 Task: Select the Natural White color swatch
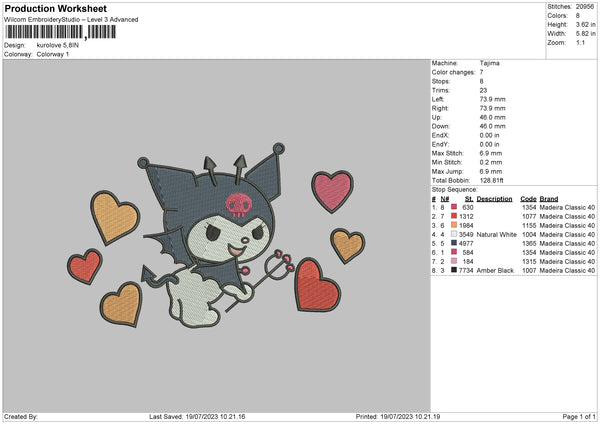(454, 234)
